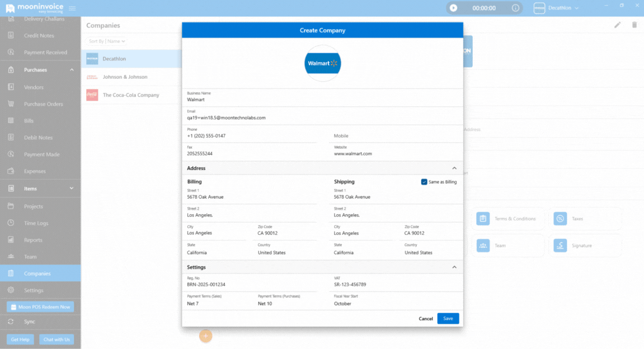This screenshot has height=349, width=644.
Task: Click the Walmart logo thumbnail
Action: coord(322,63)
